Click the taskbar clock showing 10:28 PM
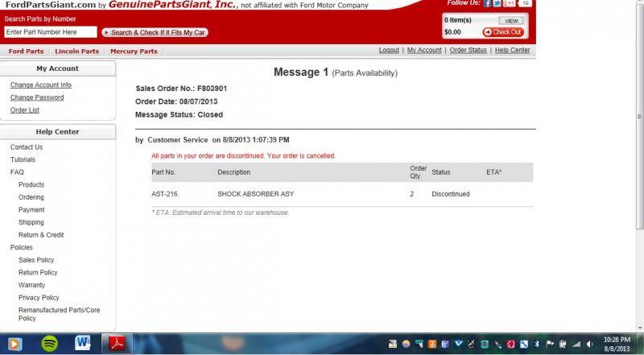 [x=616, y=344]
